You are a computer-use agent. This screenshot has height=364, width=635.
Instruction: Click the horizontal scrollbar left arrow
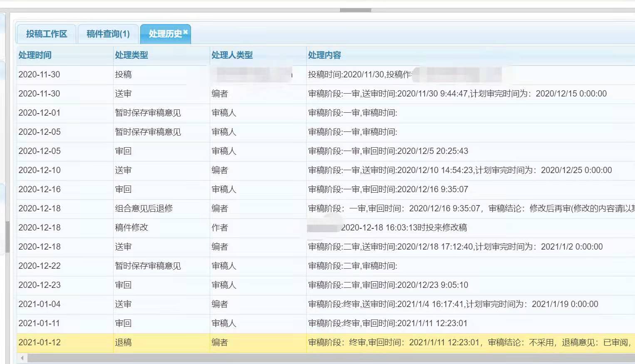(22, 358)
